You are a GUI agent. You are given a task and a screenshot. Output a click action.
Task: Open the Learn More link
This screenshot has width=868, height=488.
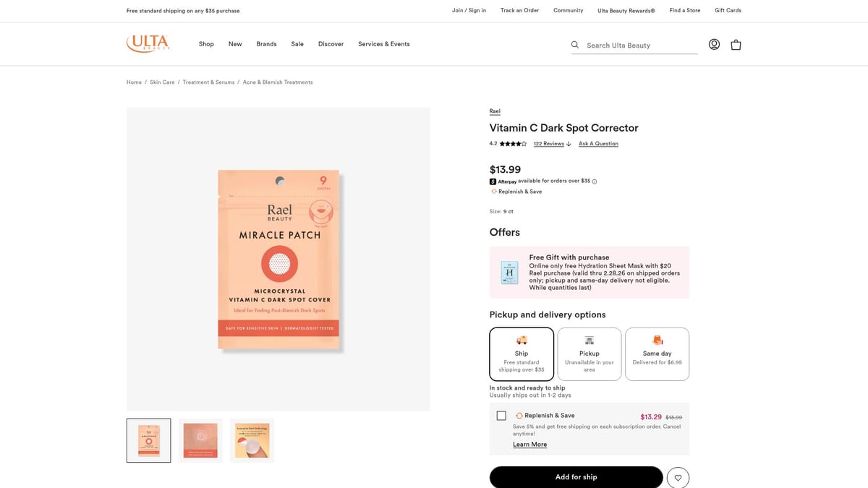pos(530,444)
